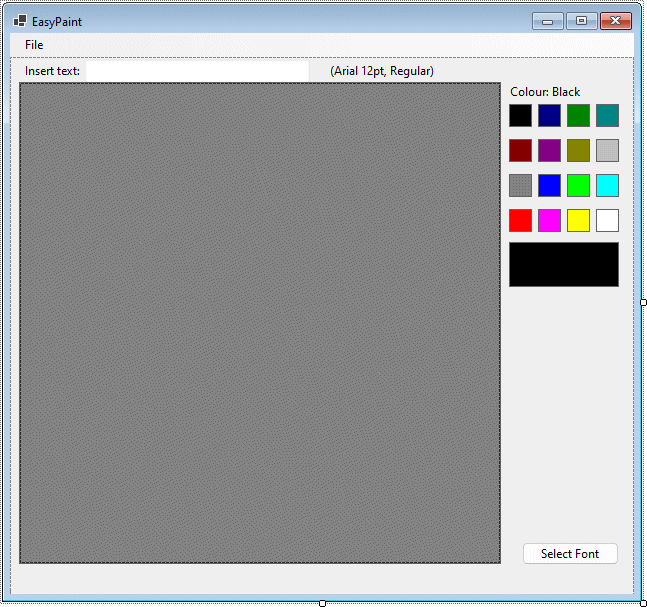Image resolution: width=647 pixels, height=607 pixels.
Task: Pick the cyan colour swatch
Action: click(607, 185)
